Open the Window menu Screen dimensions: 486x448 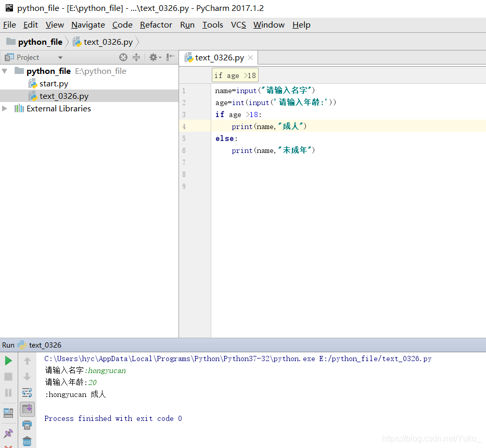click(268, 25)
